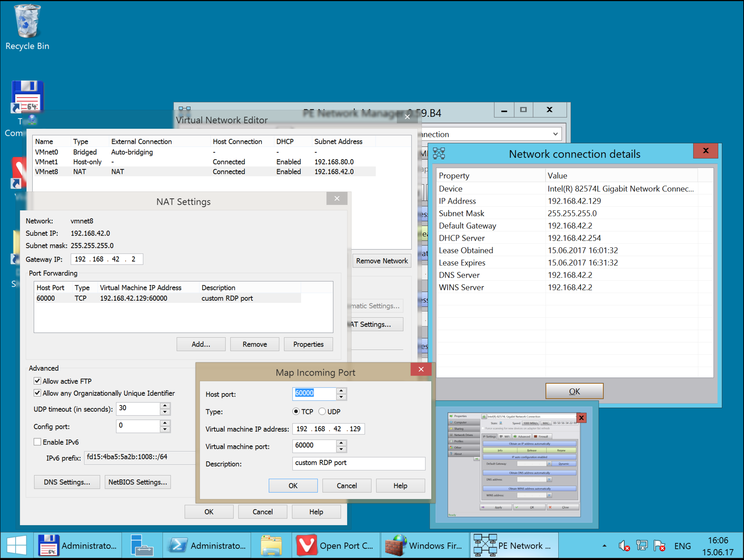Open the first Administrator taskbar app with floppy icon
The image size is (744, 560).
[77, 545]
